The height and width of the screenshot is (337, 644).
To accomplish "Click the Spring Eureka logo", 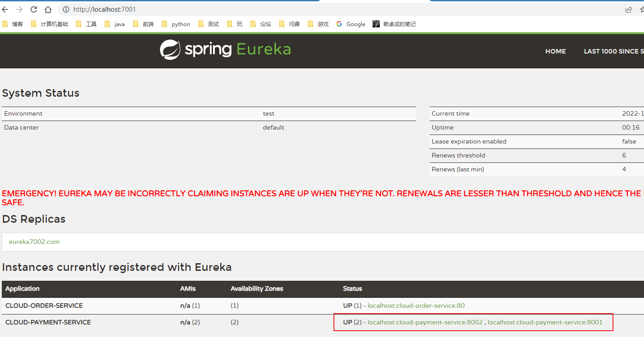I will 226,49.
